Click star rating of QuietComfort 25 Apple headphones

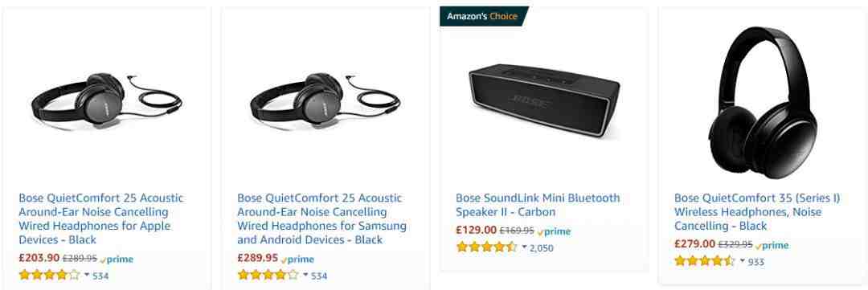click(49, 275)
